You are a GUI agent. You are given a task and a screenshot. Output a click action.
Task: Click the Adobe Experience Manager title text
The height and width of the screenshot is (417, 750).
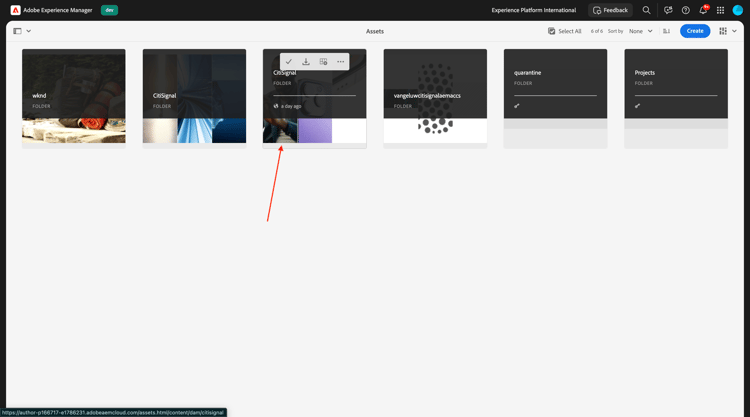click(x=58, y=10)
